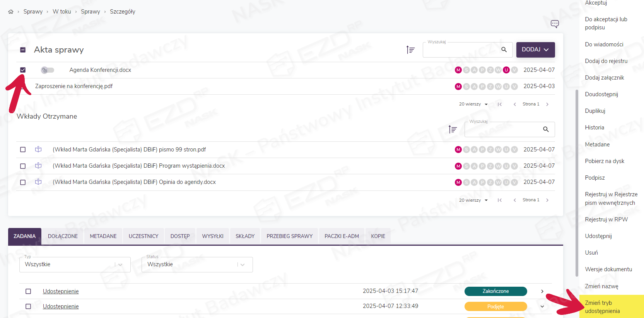Collapse the Akta sprawy section

pos(23,50)
